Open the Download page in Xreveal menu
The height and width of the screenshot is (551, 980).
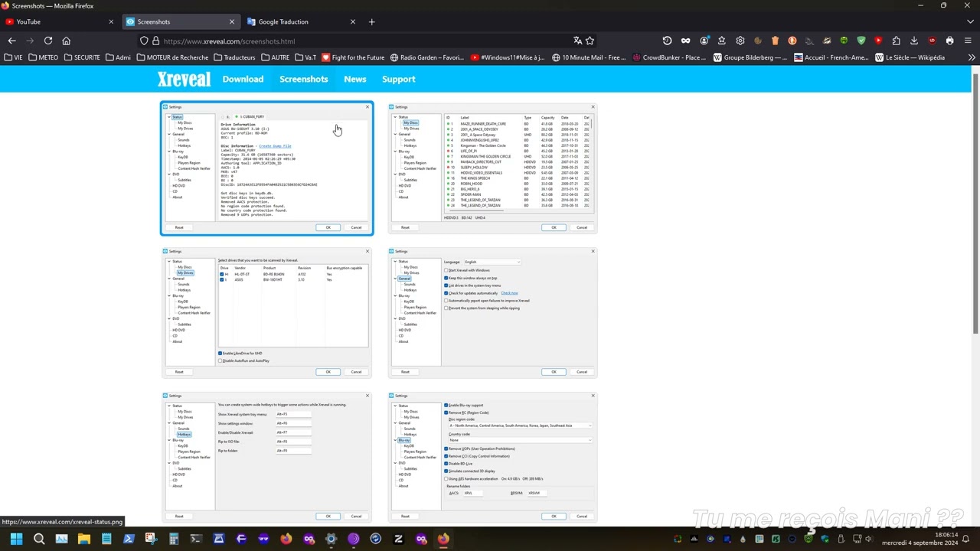(x=243, y=79)
